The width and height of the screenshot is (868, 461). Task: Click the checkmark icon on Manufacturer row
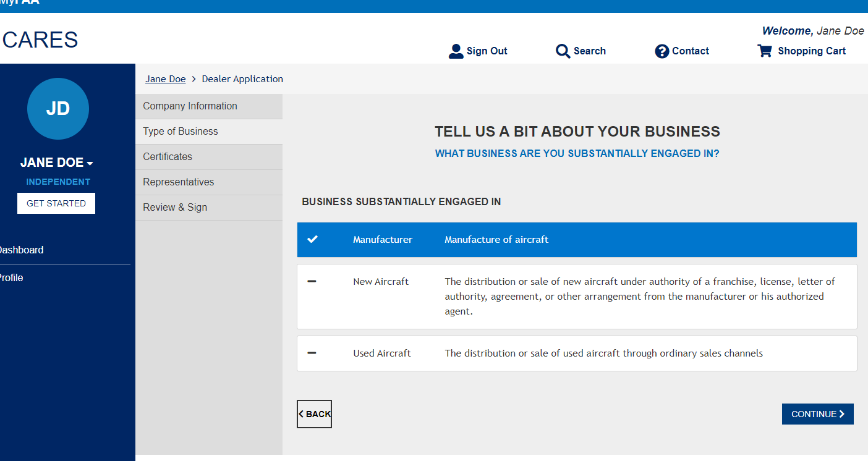pyautogui.click(x=313, y=239)
